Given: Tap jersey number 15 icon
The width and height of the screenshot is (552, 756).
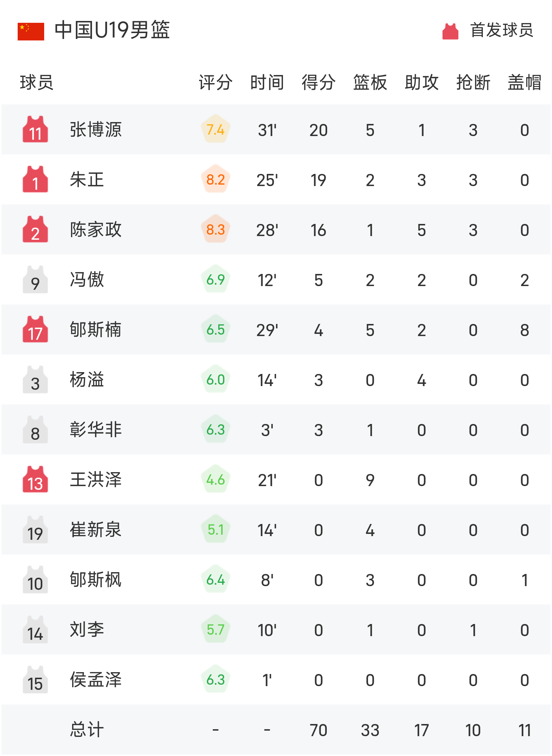Looking at the screenshot, I should [x=35, y=680].
